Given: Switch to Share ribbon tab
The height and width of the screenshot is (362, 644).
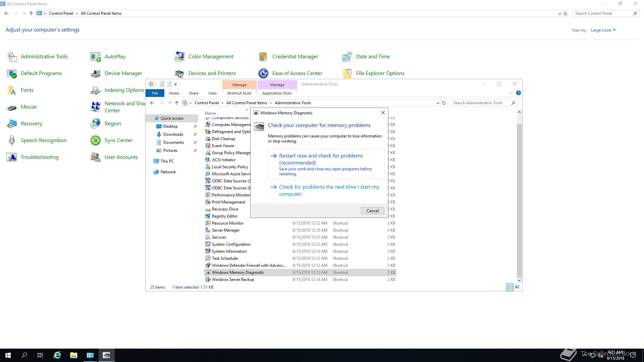Looking at the screenshot, I should 194,93.
